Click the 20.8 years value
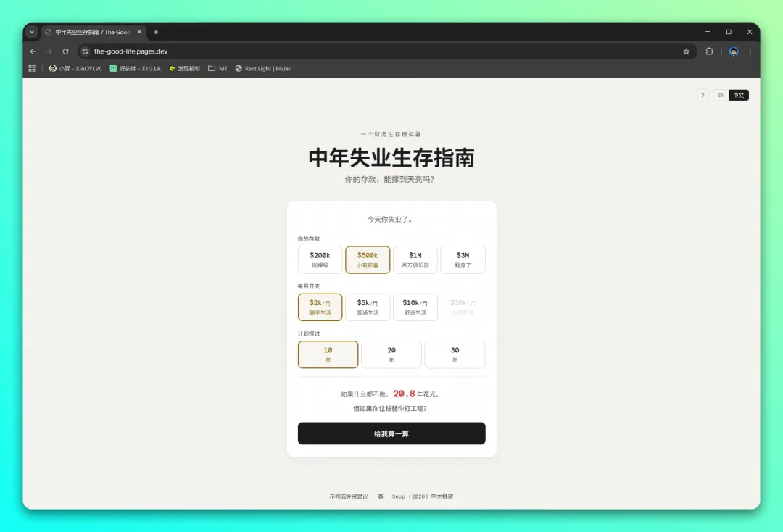783x532 pixels. click(x=404, y=394)
